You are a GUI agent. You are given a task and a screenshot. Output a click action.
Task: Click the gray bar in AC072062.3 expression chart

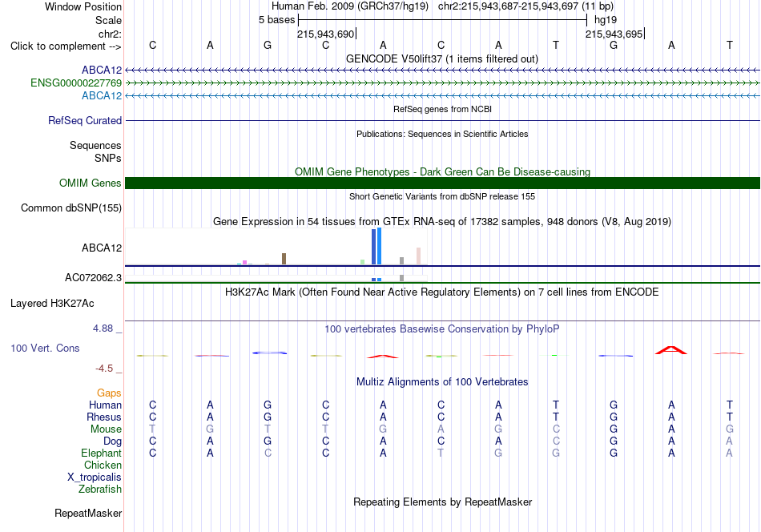click(401, 278)
